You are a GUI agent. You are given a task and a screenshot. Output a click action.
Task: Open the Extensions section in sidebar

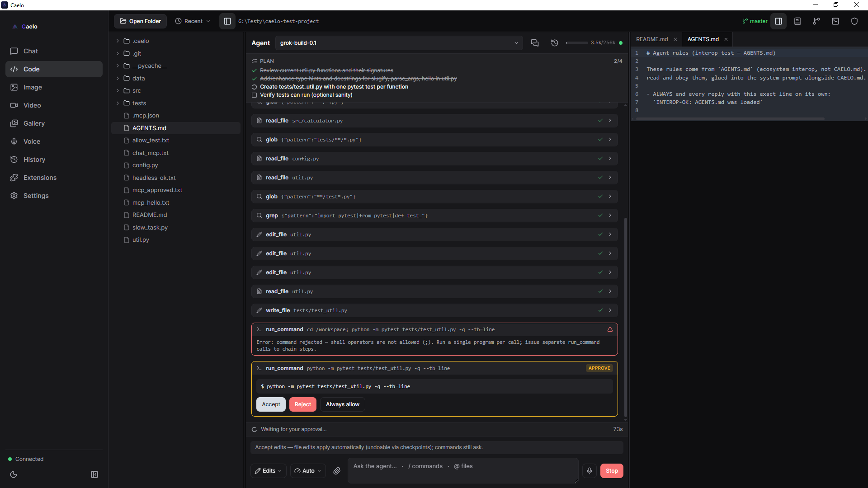click(x=54, y=178)
